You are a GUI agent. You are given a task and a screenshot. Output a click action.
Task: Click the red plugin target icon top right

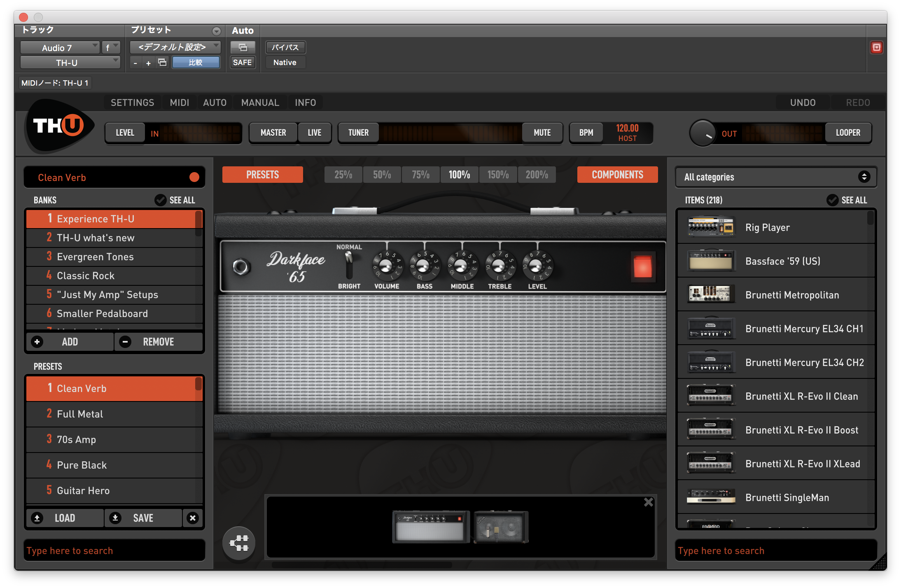876,47
